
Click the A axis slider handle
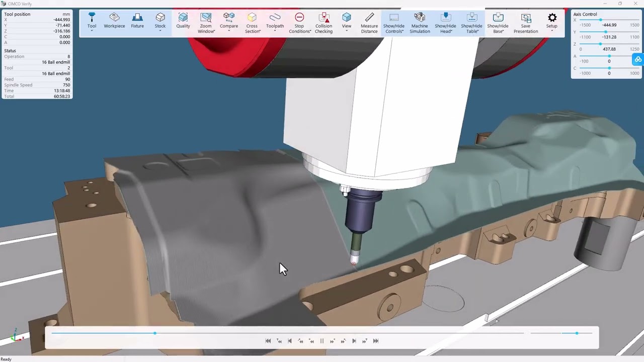coord(609,56)
